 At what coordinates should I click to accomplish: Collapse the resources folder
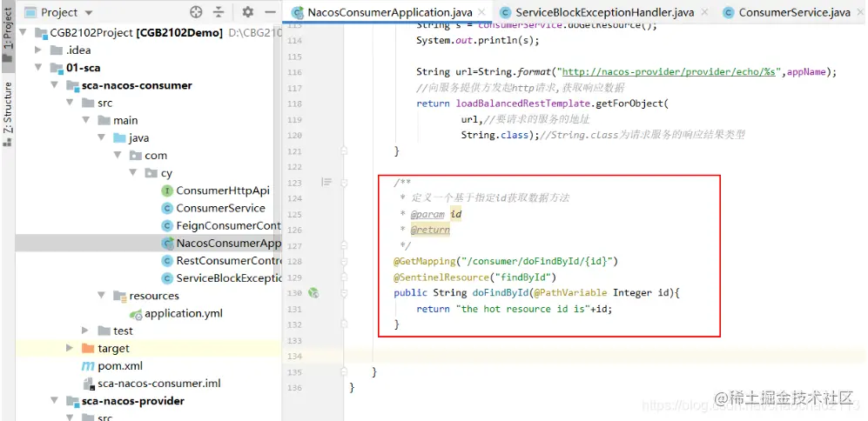102,296
